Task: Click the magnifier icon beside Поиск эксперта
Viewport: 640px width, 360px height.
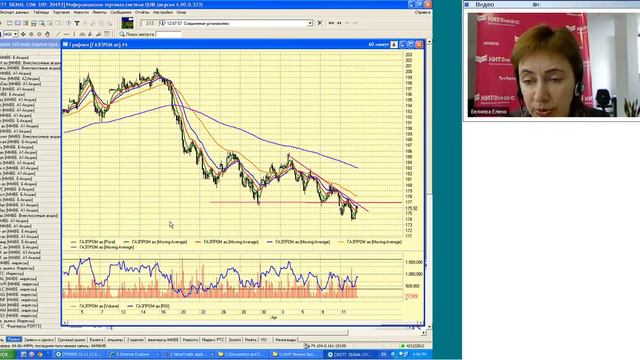Action: coord(122,34)
